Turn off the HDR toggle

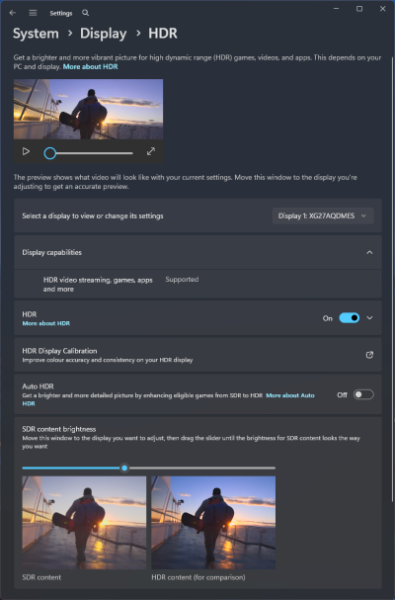[x=349, y=318]
